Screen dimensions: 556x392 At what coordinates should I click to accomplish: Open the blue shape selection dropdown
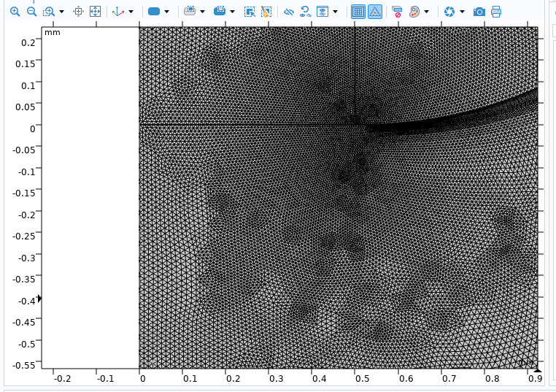click(167, 12)
